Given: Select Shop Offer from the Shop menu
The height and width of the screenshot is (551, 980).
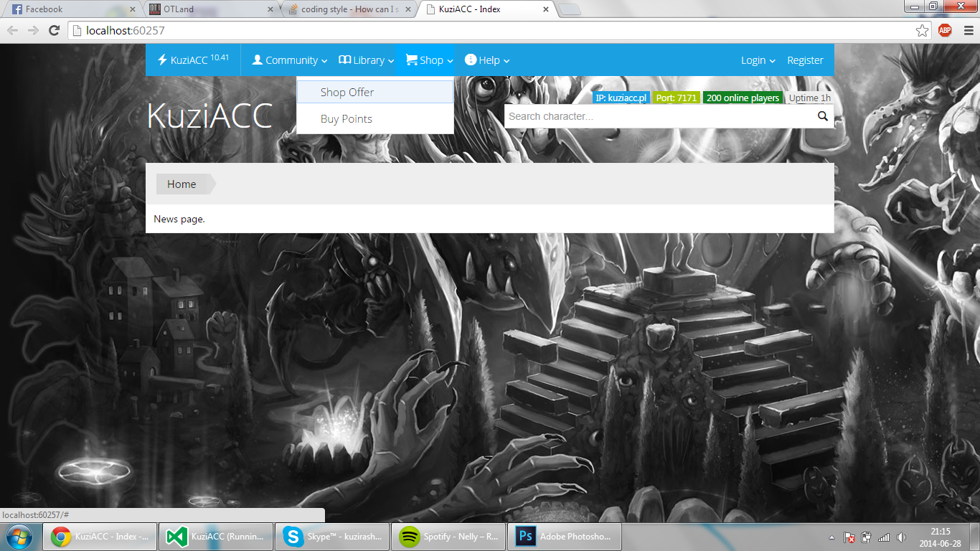Looking at the screenshot, I should (375, 92).
